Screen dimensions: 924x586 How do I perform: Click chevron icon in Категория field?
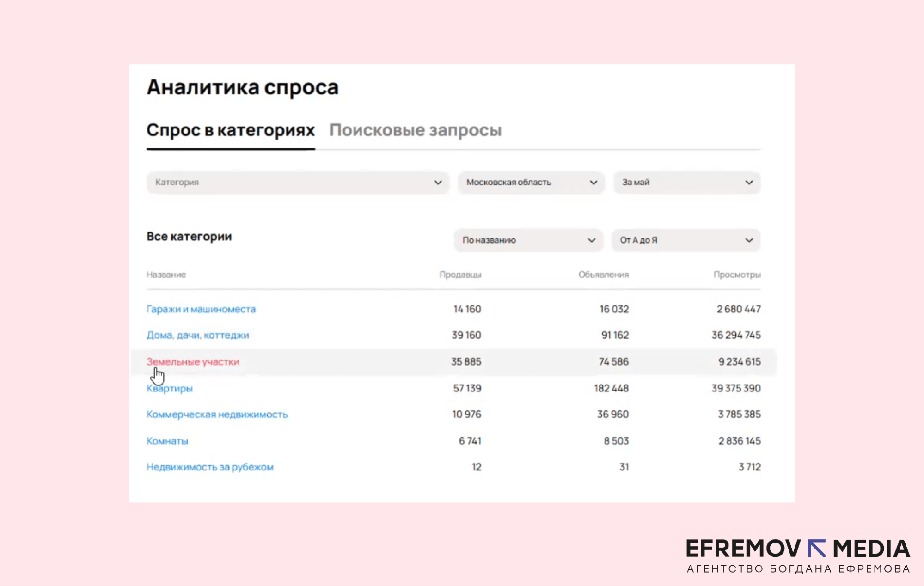click(438, 182)
